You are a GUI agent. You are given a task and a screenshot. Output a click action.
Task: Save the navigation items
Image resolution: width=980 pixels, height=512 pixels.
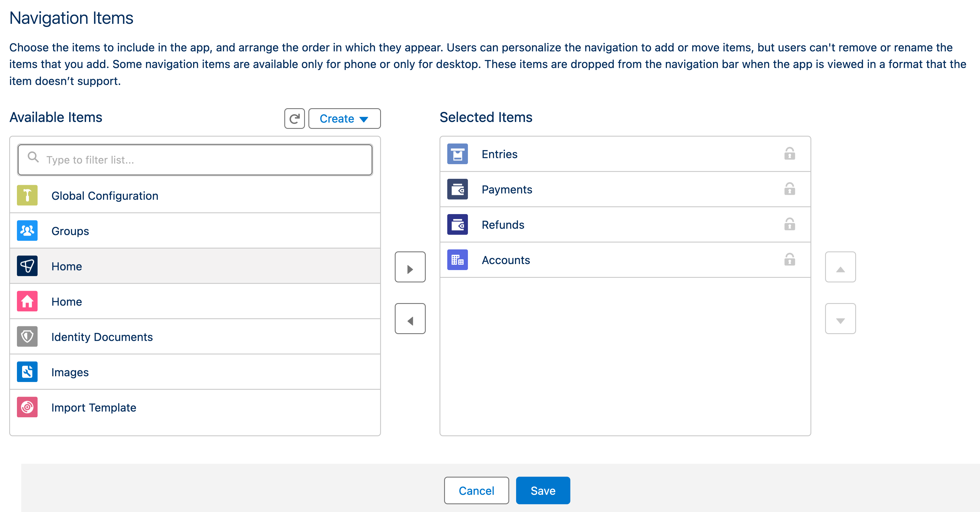(x=543, y=491)
